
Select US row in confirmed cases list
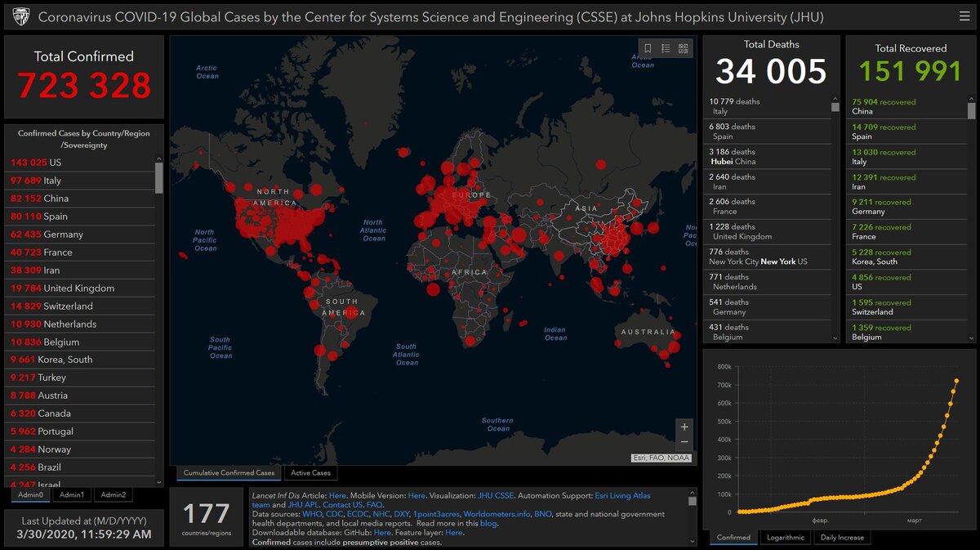pos(79,163)
